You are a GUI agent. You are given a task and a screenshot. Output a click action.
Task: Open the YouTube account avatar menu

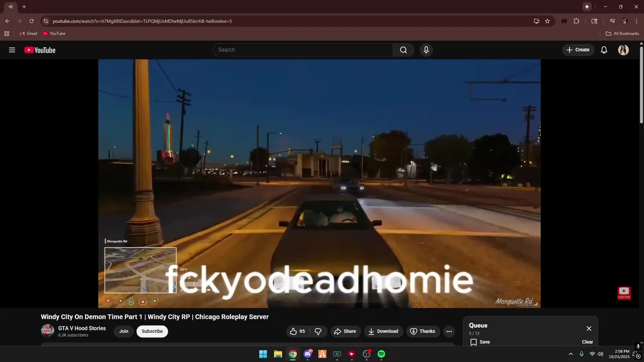tap(623, 50)
